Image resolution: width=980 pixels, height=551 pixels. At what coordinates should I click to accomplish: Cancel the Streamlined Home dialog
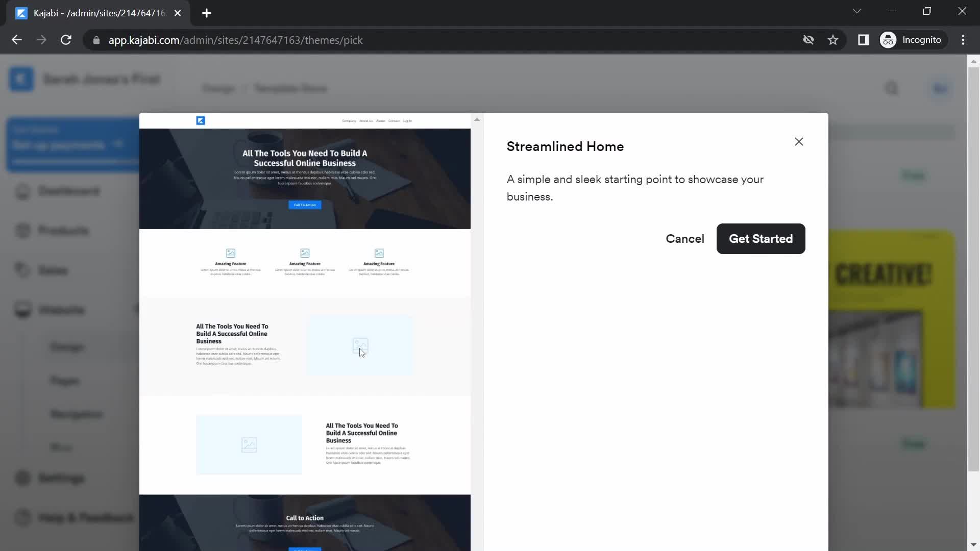click(684, 239)
